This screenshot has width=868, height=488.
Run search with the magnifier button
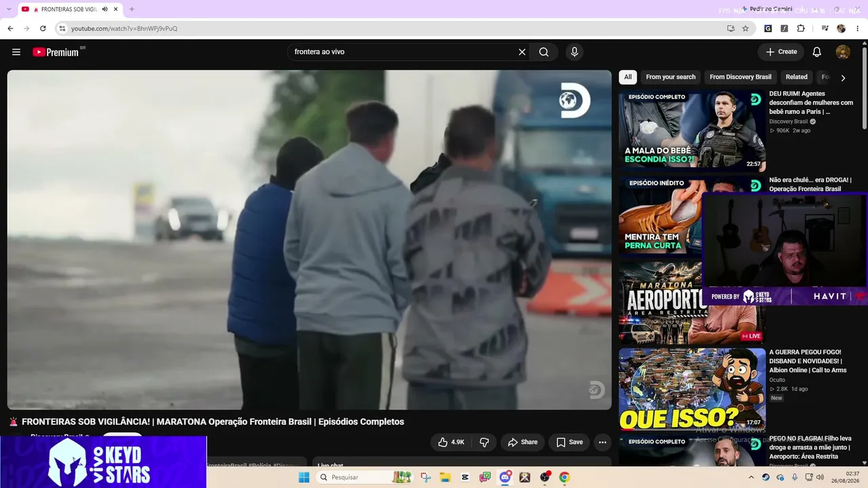544,52
